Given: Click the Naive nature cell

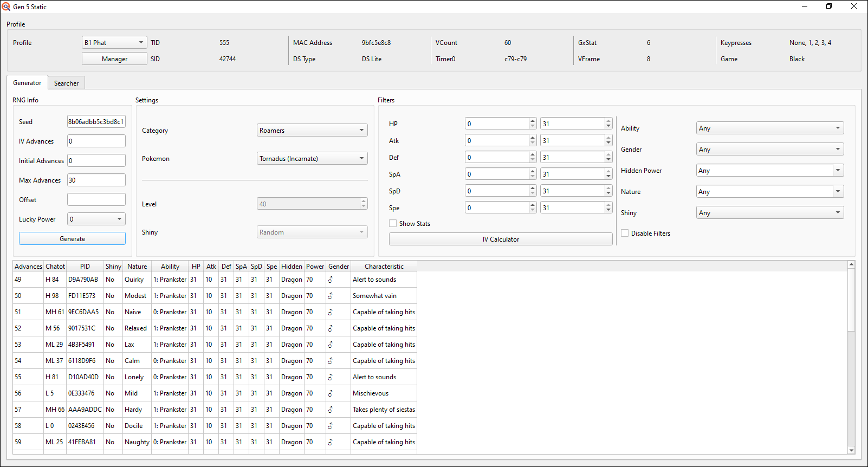Looking at the screenshot, I should coord(137,312).
